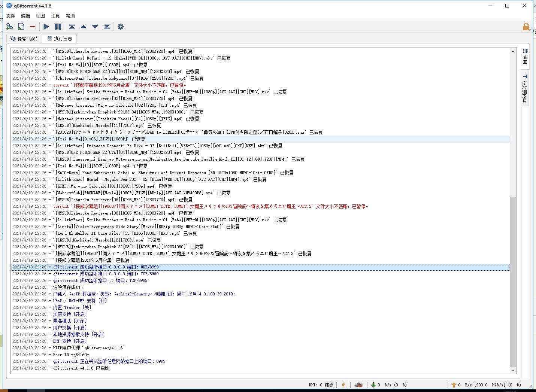The height and width of the screenshot is (392, 536).
Task: Open options via the gear icon
Action: 121,27
